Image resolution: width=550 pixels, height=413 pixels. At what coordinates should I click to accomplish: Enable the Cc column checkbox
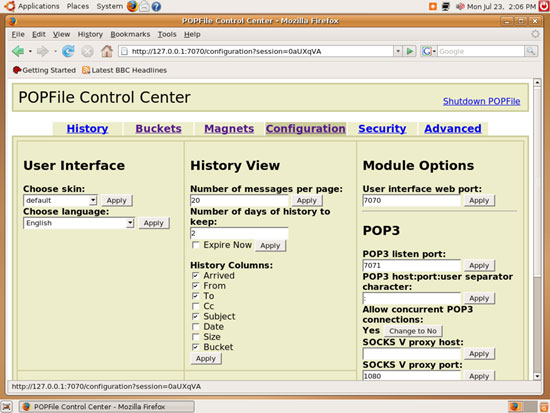coord(196,306)
